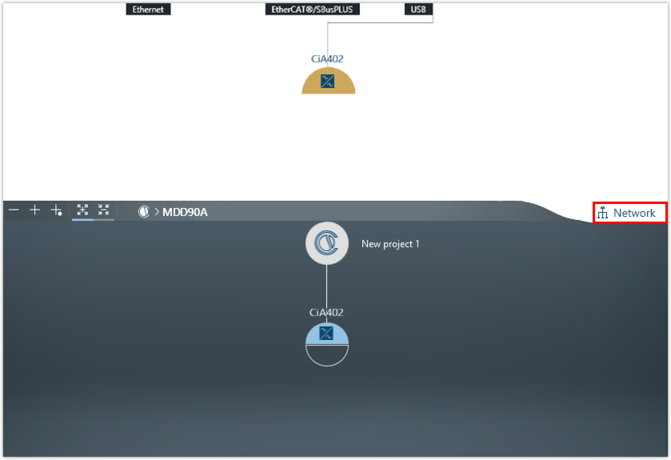Click the zoom out minus icon

point(14,210)
